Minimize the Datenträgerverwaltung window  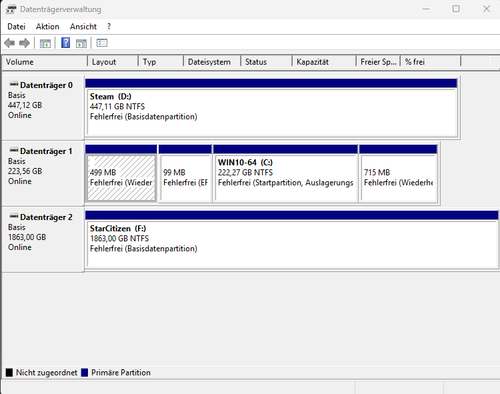click(x=426, y=9)
